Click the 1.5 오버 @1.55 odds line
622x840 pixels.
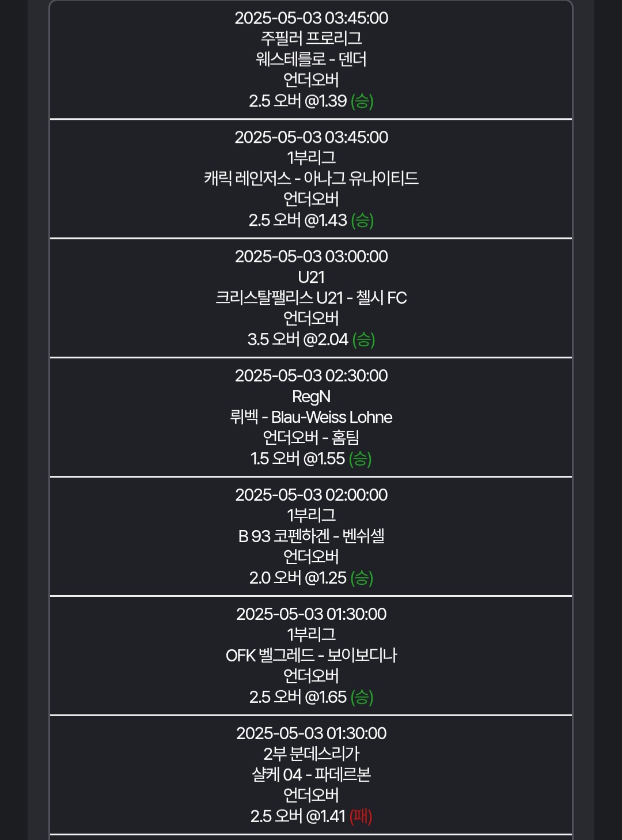pos(298,459)
